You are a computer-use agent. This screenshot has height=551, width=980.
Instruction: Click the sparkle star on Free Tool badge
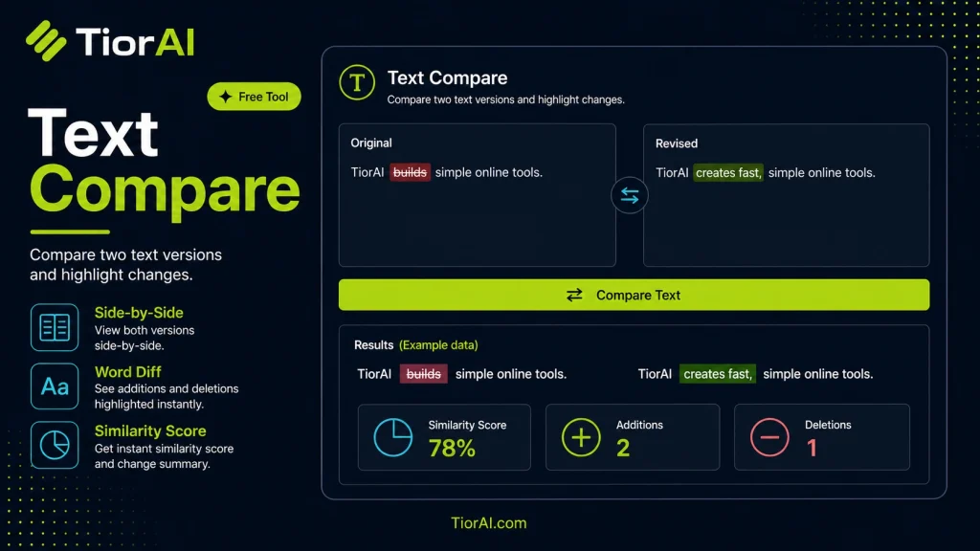226,97
